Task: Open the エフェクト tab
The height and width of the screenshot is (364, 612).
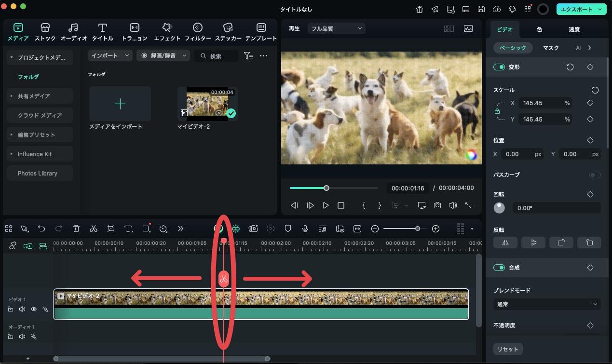Action: [x=167, y=32]
